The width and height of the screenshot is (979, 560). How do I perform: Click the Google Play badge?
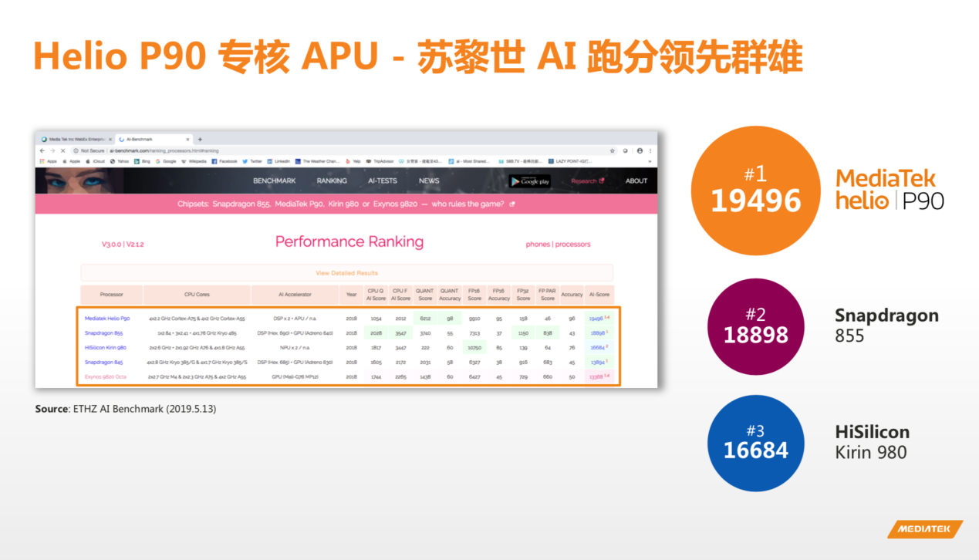[x=530, y=181]
